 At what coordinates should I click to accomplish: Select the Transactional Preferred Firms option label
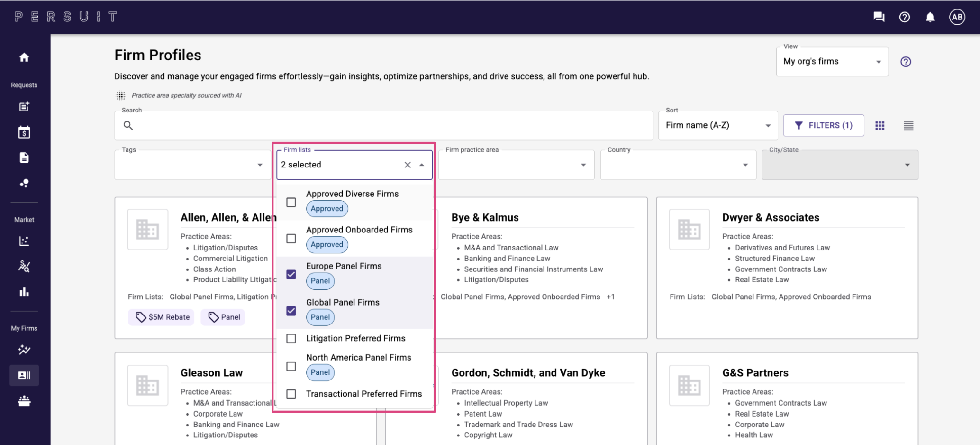363,394
